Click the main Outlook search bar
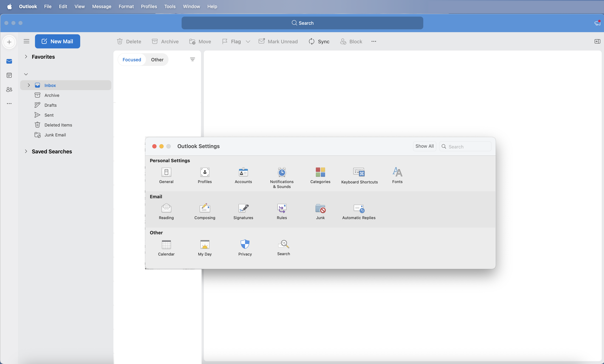The image size is (604, 364). point(302,23)
